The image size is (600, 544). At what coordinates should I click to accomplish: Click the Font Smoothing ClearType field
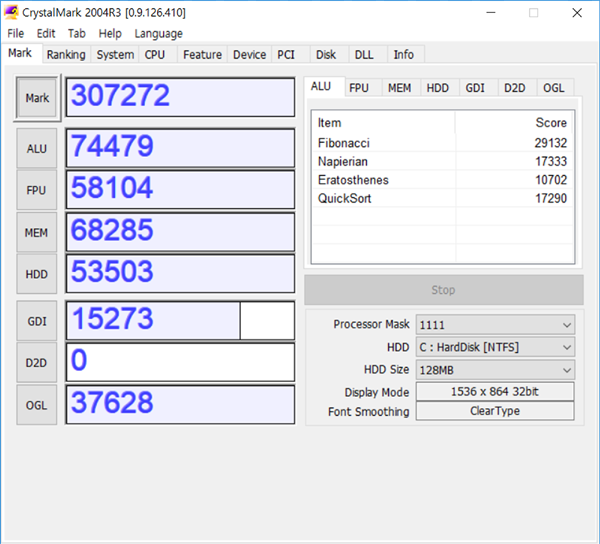click(x=495, y=411)
